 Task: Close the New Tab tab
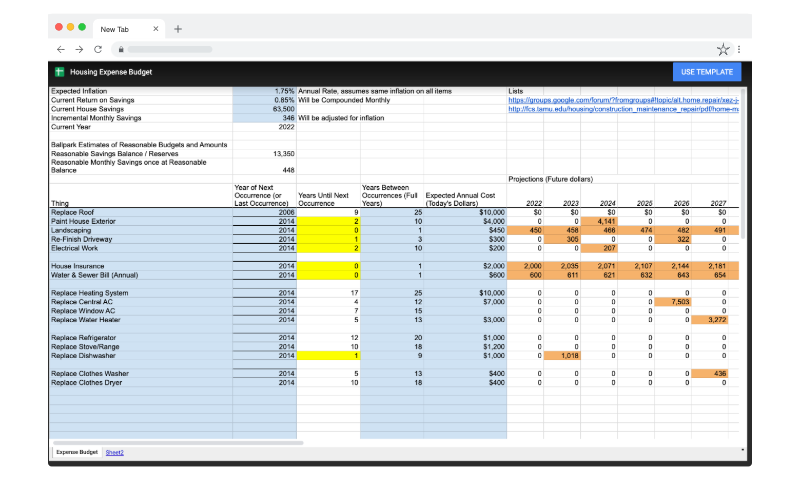(156, 29)
